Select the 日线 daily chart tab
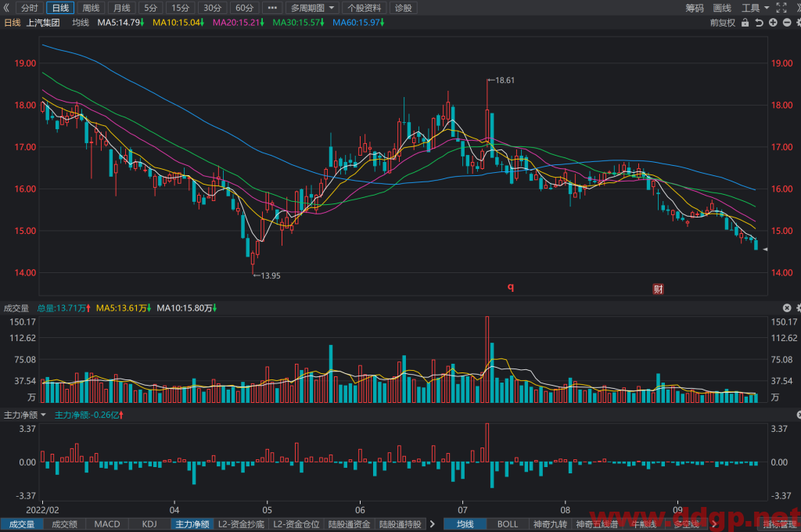 pos(60,8)
